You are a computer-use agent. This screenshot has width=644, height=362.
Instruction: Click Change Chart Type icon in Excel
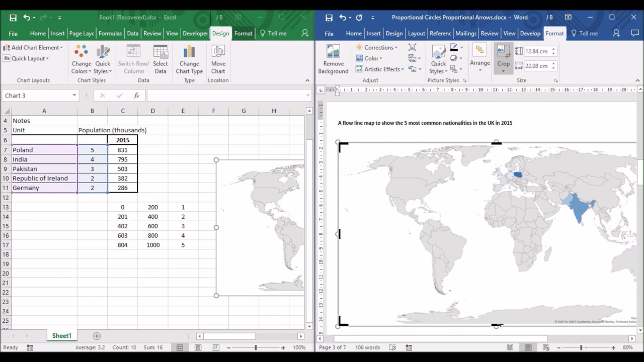click(x=189, y=59)
